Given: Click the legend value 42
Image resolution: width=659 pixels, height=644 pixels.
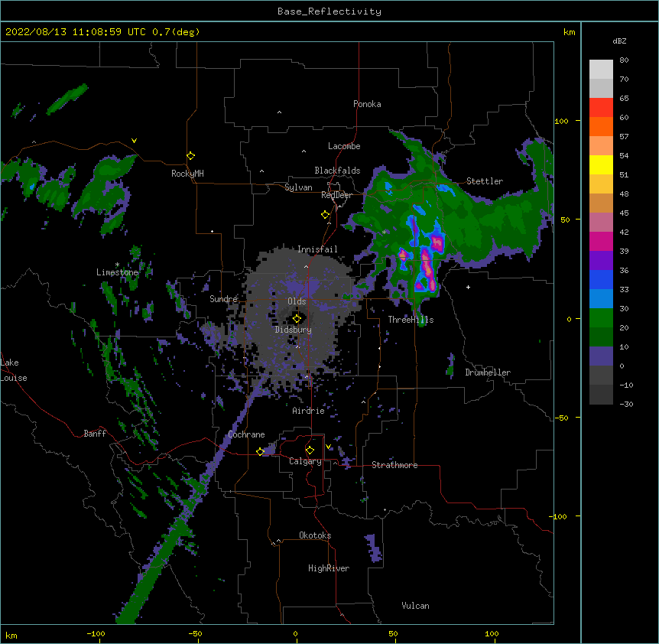Looking at the screenshot, I should (x=624, y=232).
